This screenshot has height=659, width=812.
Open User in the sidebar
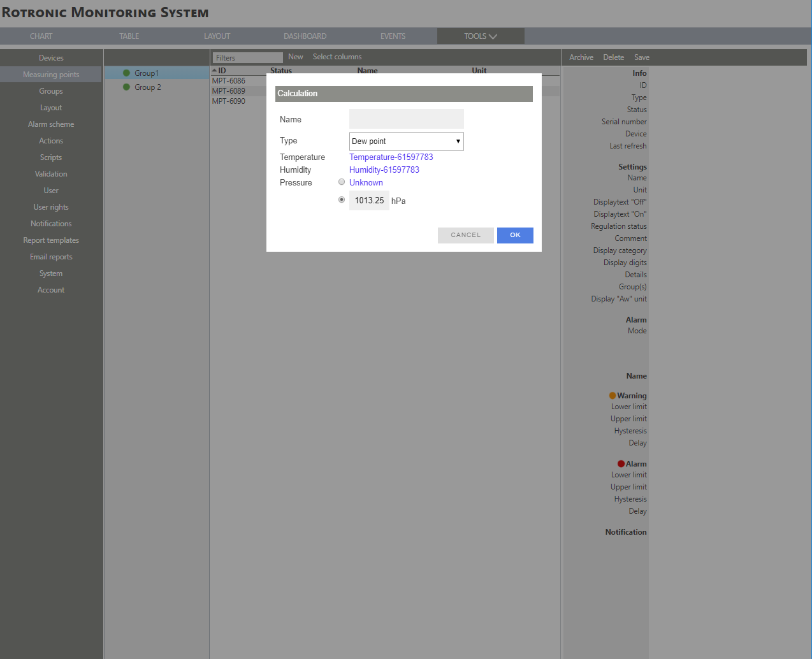pos(51,191)
